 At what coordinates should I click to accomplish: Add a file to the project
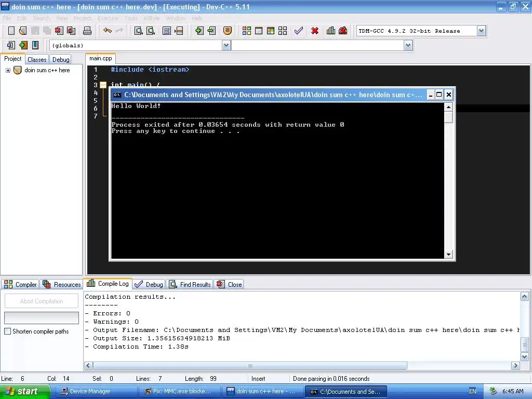pos(199,31)
